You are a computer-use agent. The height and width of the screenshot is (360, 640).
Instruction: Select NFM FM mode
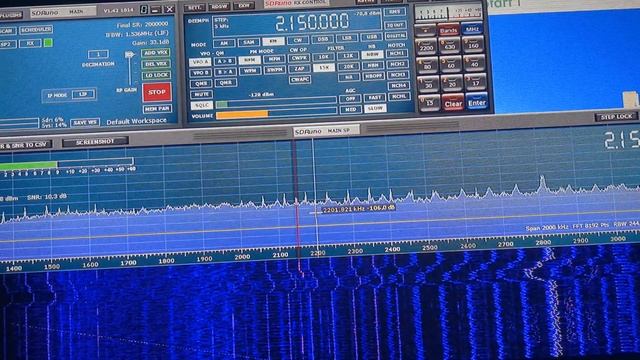point(249,60)
